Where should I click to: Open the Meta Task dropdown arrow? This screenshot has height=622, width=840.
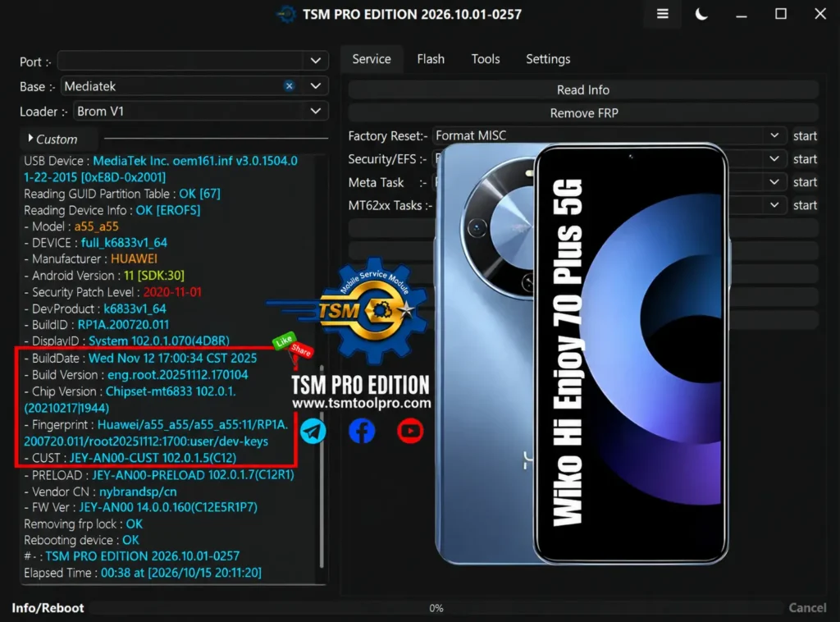pos(774,181)
